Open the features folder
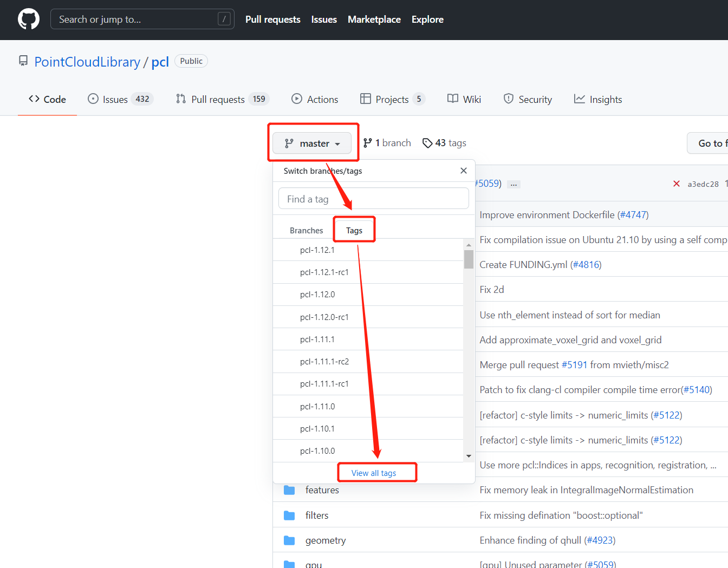The width and height of the screenshot is (728, 568). point(322,490)
